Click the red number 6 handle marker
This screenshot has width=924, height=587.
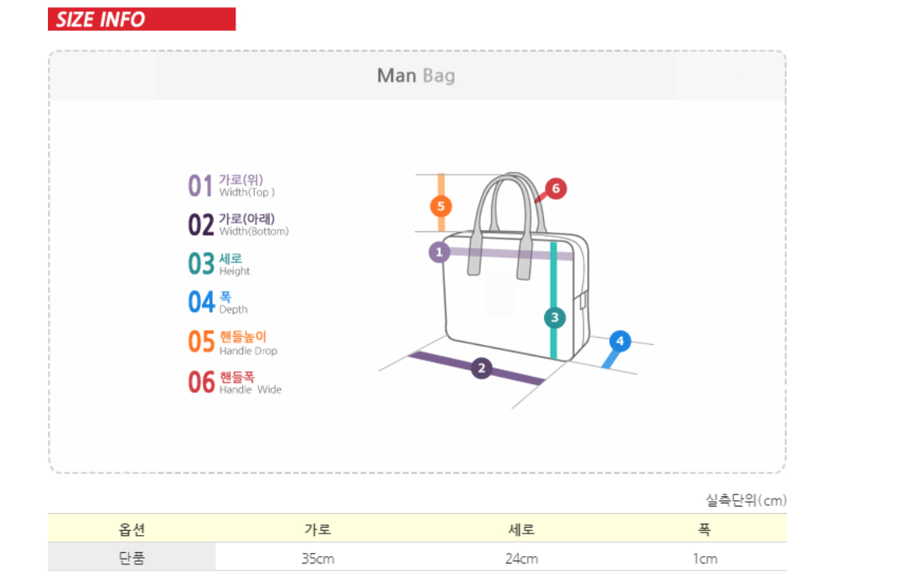[x=555, y=188]
